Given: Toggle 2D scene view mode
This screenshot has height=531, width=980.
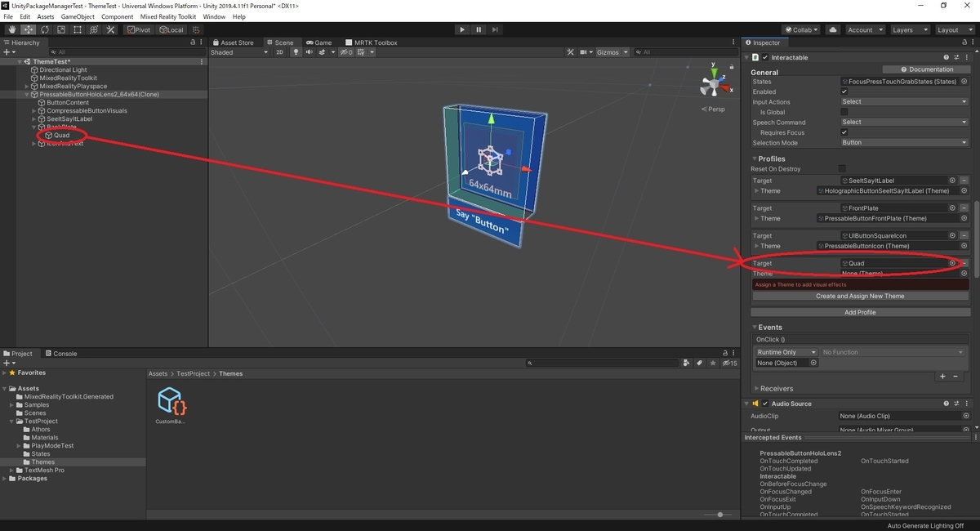Looking at the screenshot, I should coord(279,52).
